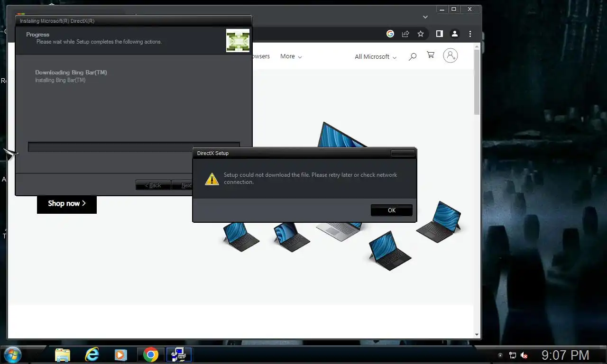Click the Back button in the DirectX installer

pyautogui.click(x=153, y=185)
